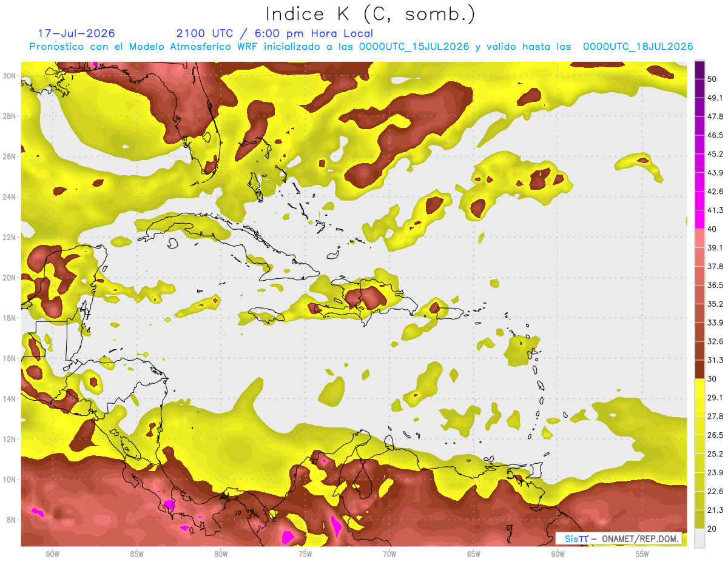Viewport: 728px width, 562px height.
Task: Click the '35.2' colorbar value
Action: [x=715, y=304]
